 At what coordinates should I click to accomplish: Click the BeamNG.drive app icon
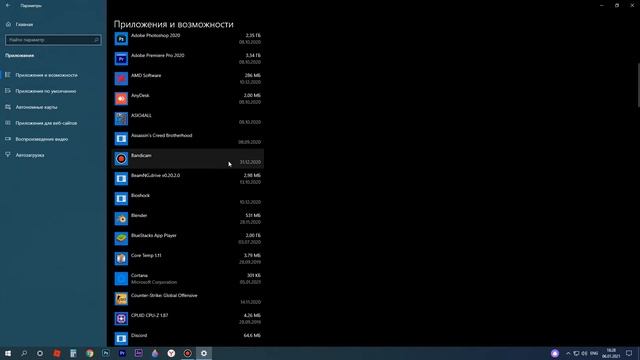pyautogui.click(x=121, y=179)
